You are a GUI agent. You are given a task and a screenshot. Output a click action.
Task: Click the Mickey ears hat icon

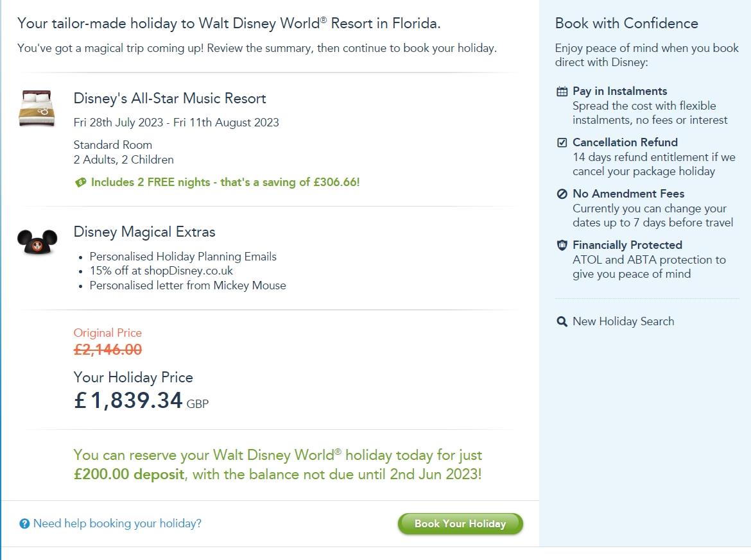[37, 241]
